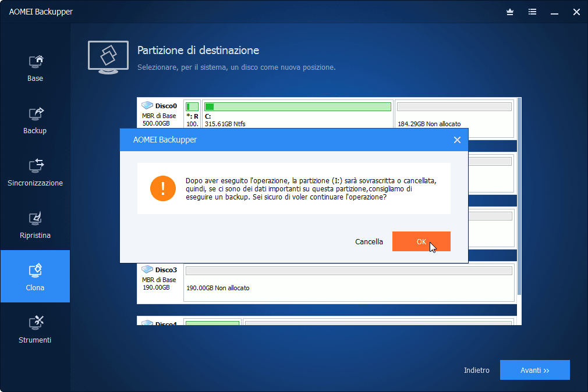This screenshot has width=588, height=392.
Task: Click the orange warning exclamation icon
Action: (163, 188)
